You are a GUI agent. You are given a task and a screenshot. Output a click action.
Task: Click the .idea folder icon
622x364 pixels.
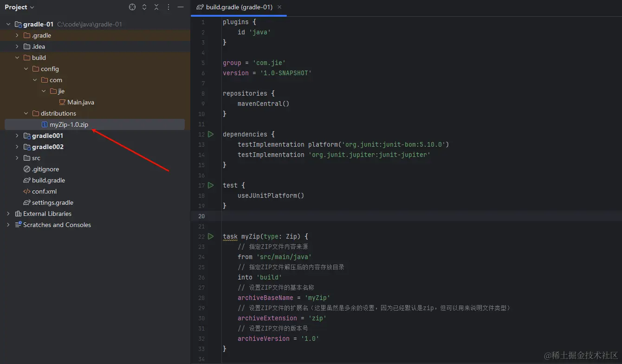(27, 46)
